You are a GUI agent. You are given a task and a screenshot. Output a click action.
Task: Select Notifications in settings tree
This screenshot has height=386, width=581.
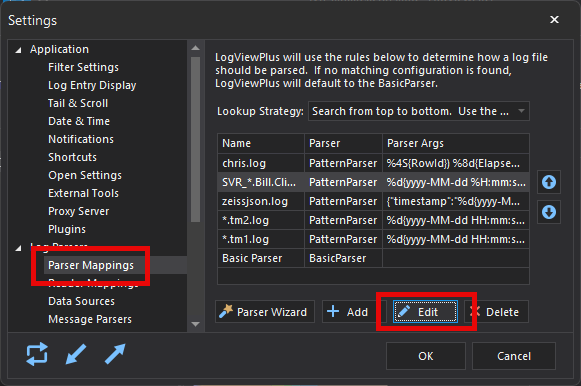(81, 139)
